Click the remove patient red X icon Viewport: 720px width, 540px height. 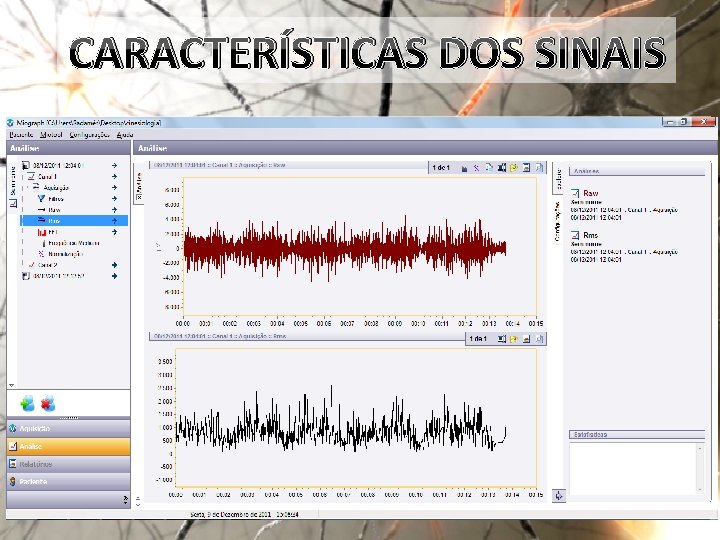pyautogui.click(x=48, y=403)
